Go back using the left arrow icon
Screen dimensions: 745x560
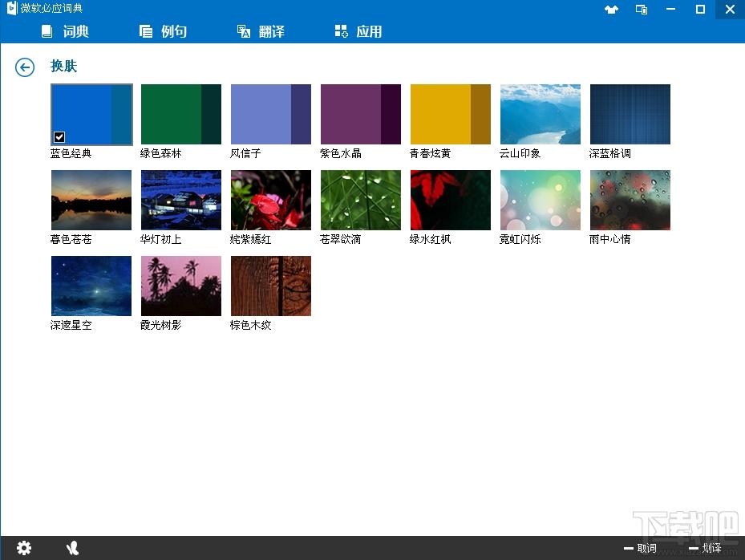coord(25,67)
